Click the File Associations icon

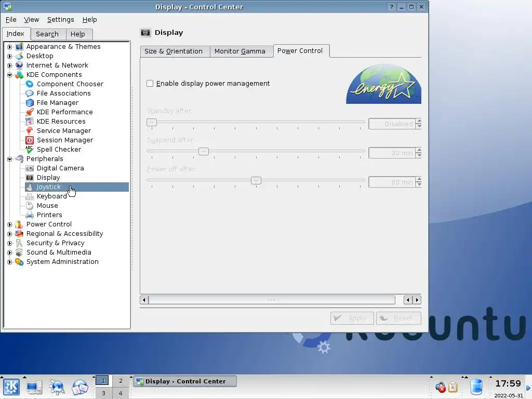[30, 94]
